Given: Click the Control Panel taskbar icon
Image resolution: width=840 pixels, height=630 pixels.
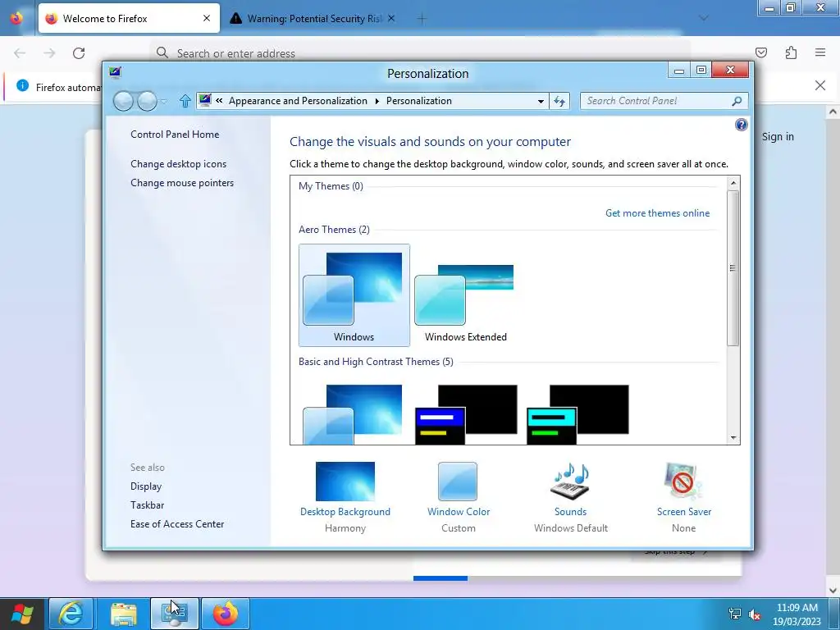Looking at the screenshot, I should 174,614.
